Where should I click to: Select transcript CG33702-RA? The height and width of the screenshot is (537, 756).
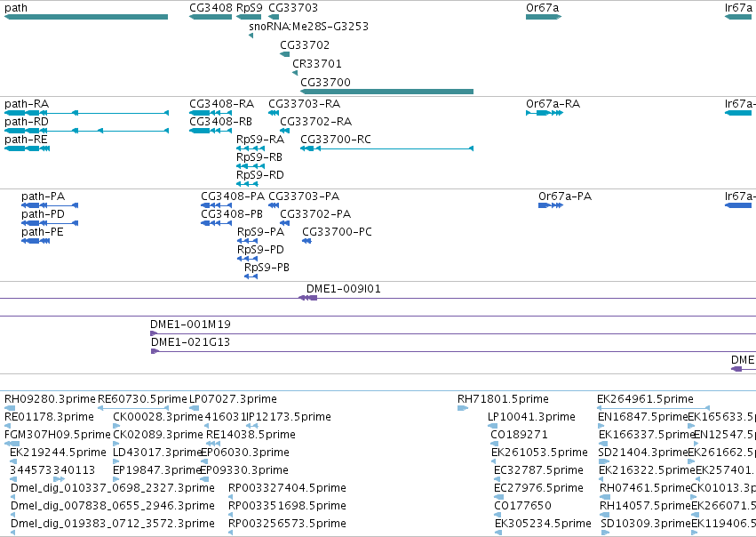(x=285, y=131)
